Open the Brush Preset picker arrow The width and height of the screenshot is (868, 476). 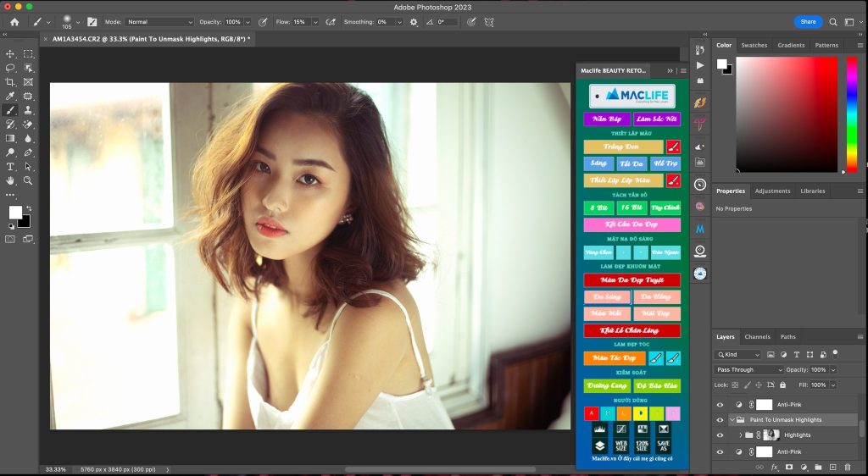point(77,22)
